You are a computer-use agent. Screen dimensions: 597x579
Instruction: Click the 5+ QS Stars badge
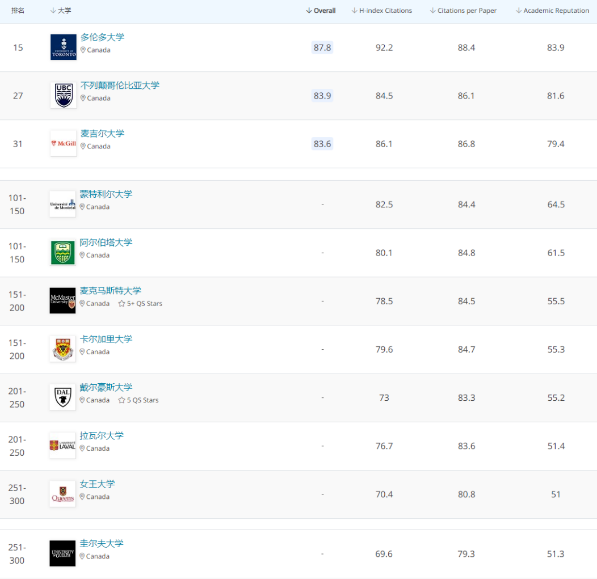[x=140, y=304]
